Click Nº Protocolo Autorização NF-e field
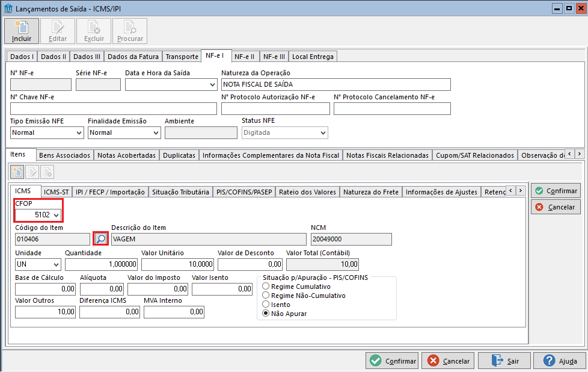The height and width of the screenshot is (372, 588). [x=275, y=109]
